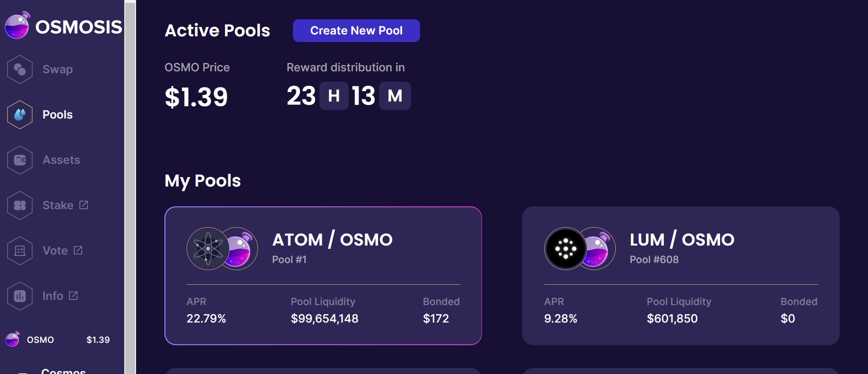Click the external link icon beside Vote
The width and height of the screenshot is (868, 374).
[78, 250]
